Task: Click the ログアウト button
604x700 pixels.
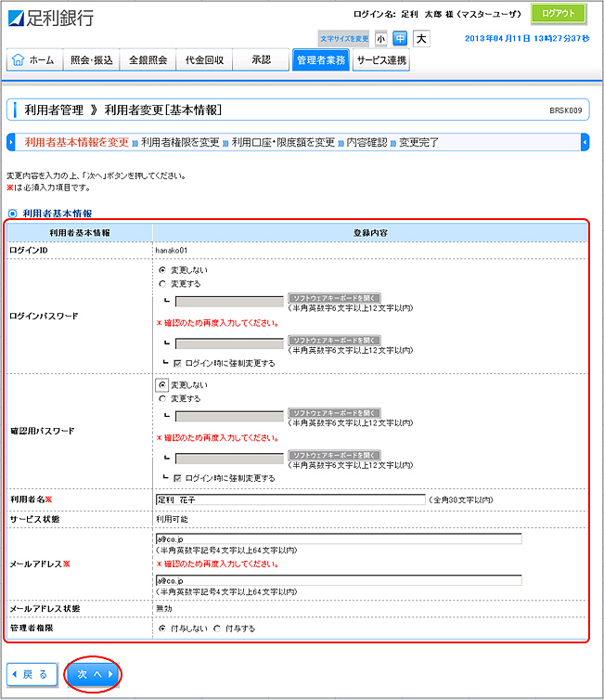Action: click(558, 13)
